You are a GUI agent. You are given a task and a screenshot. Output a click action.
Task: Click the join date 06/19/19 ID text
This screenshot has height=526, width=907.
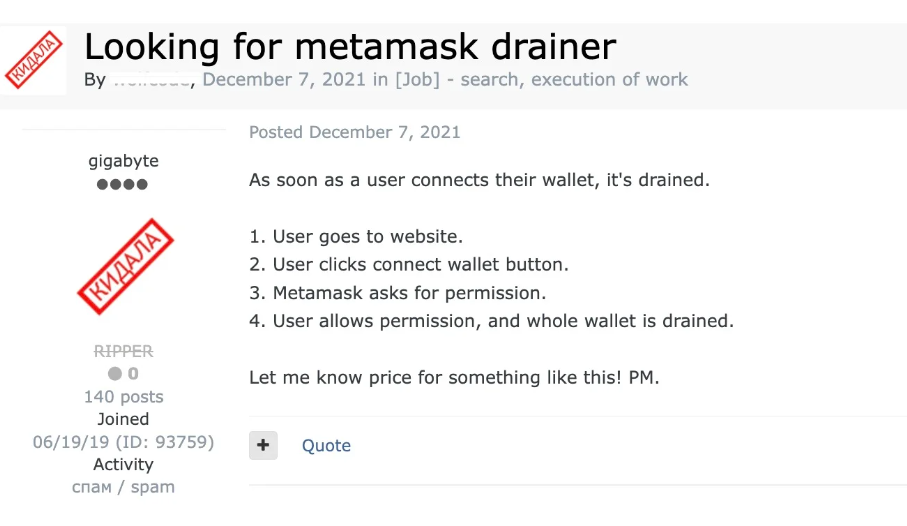pyautogui.click(x=123, y=442)
